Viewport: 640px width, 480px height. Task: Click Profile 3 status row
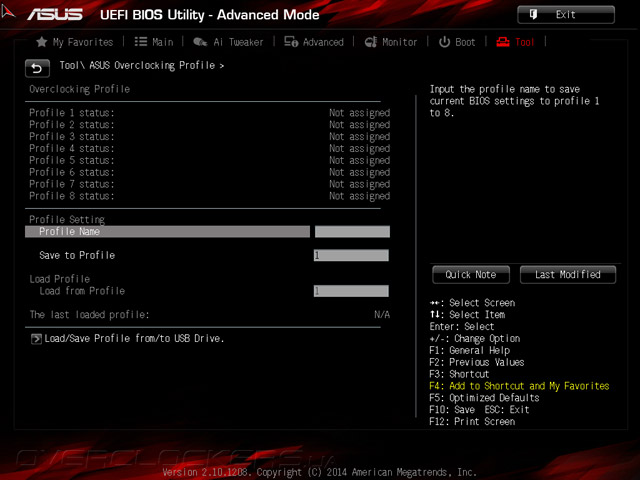(x=209, y=137)
